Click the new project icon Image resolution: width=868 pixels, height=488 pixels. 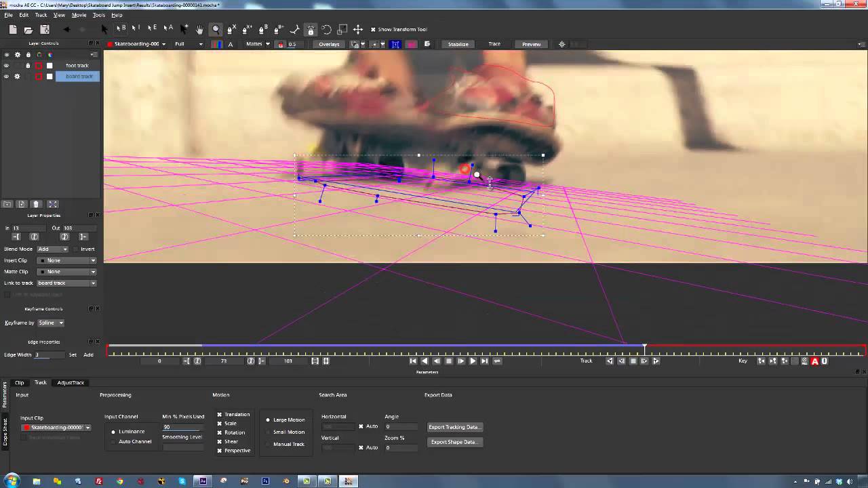13,29
